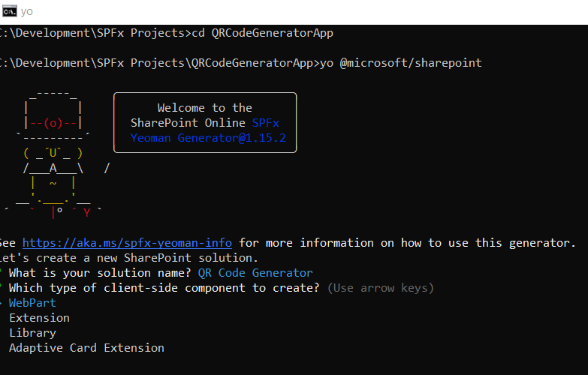Image resolution: width=588 pixels, height=375 pixels.
Task: Click the 'yo' window title text
Action: click(x=27, y=11)
